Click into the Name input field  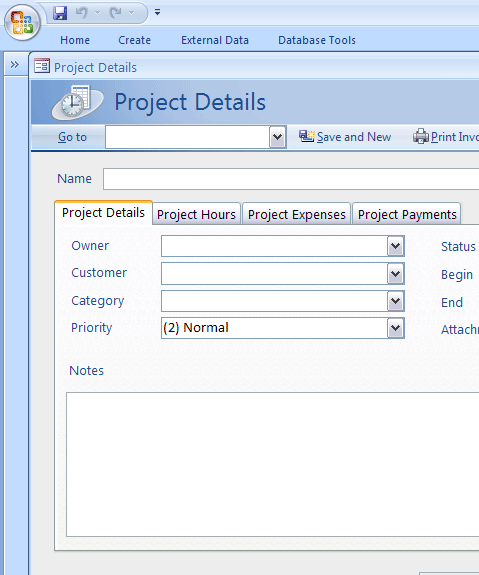pyautogui.click(x=291, y=179)
